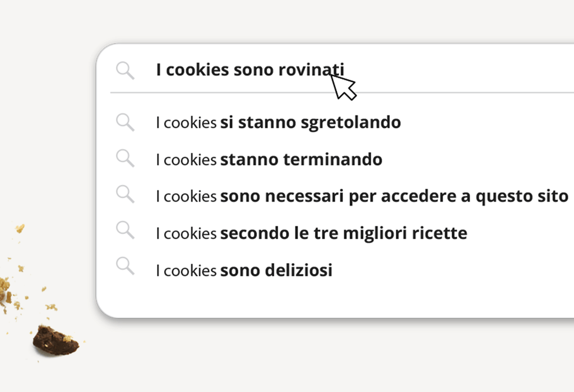The width and height of the screenshot is (574, 392).
Task: Click the word 'cookies' in the search query
Action: 198,70
